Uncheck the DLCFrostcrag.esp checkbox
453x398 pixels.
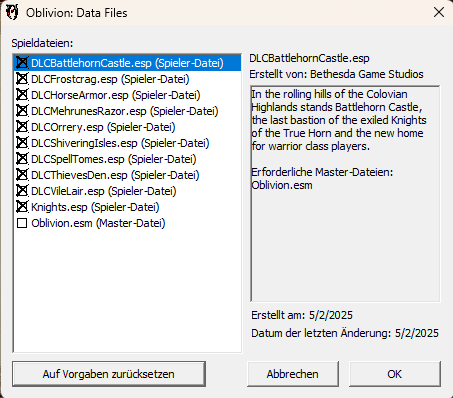(22, 79)
